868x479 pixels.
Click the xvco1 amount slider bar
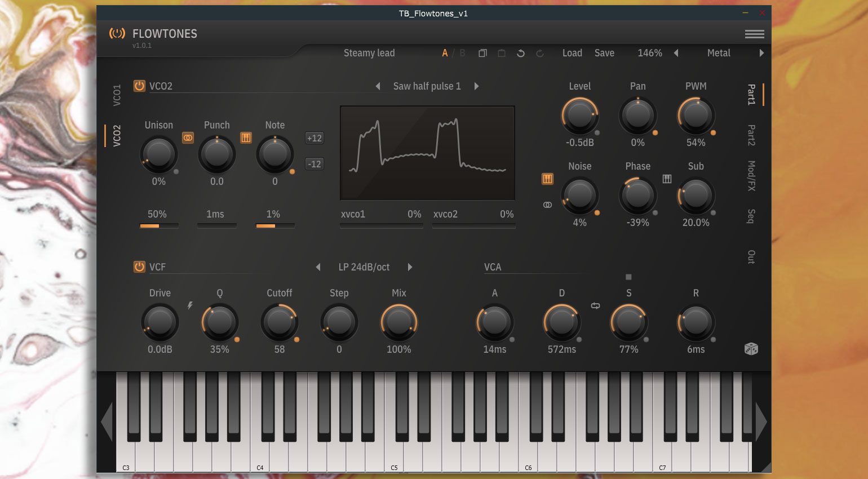point(381,225)
